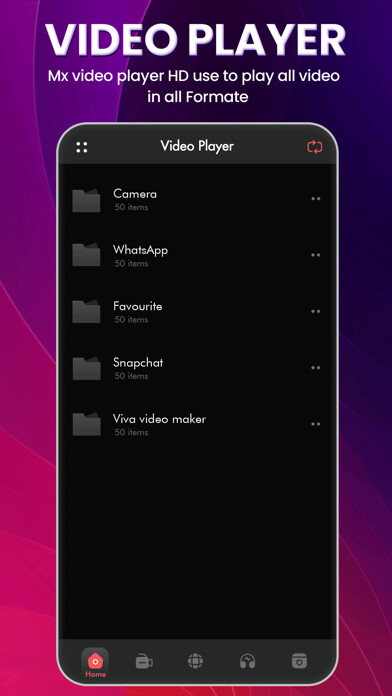Image resolution: width=392 pixels, height=696 pixels.
Task: Click '50 items' under WhatsApp
Action: [131, 264]
